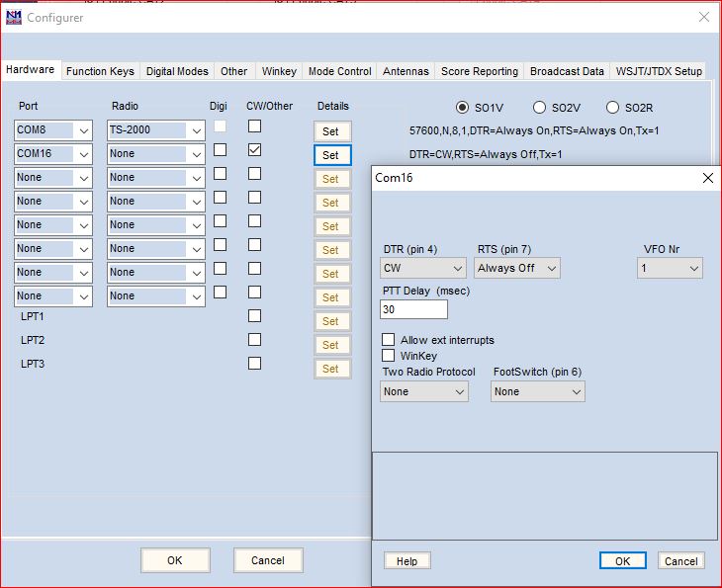Select the SO2R operating mode
This screenshot has width=722, height=588.
point(612,107)
